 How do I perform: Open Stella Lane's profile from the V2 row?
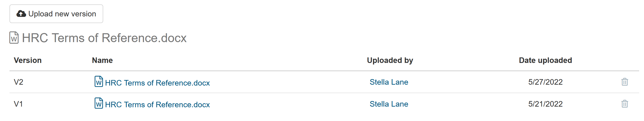389,82
